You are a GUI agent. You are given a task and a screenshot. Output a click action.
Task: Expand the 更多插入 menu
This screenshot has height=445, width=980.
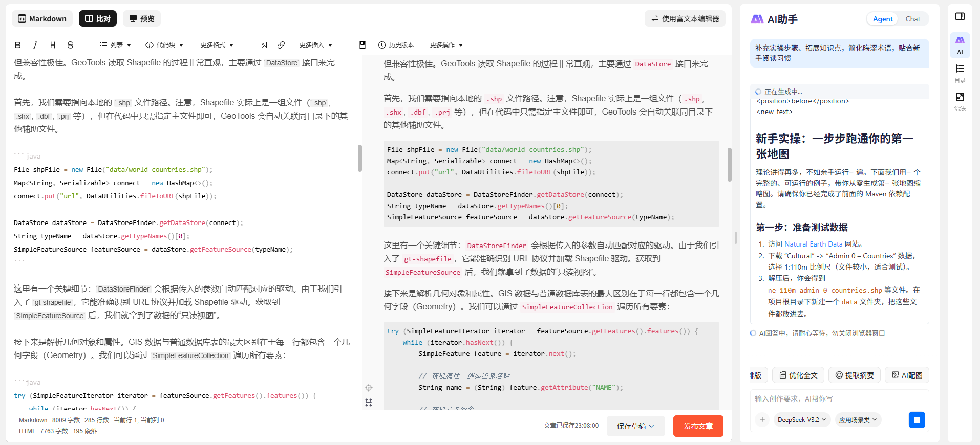316,45
